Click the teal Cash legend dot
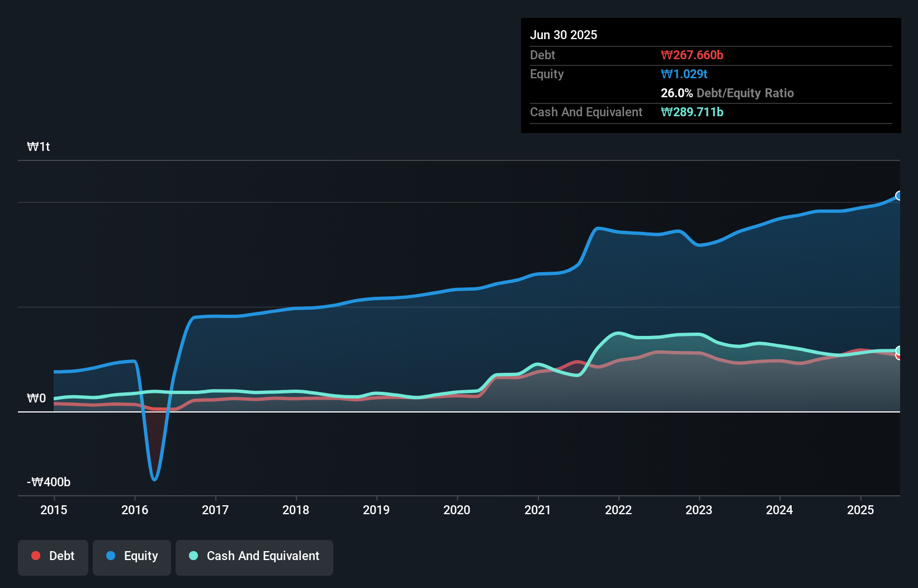918x588 pixels. [193, 556]
